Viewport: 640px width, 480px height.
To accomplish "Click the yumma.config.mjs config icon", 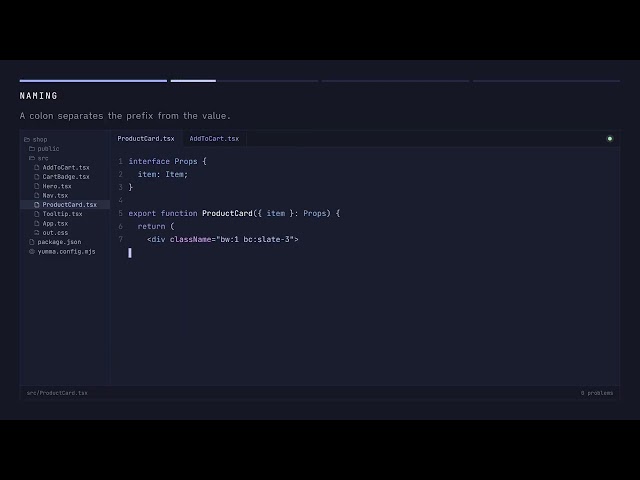I will 32,251.
